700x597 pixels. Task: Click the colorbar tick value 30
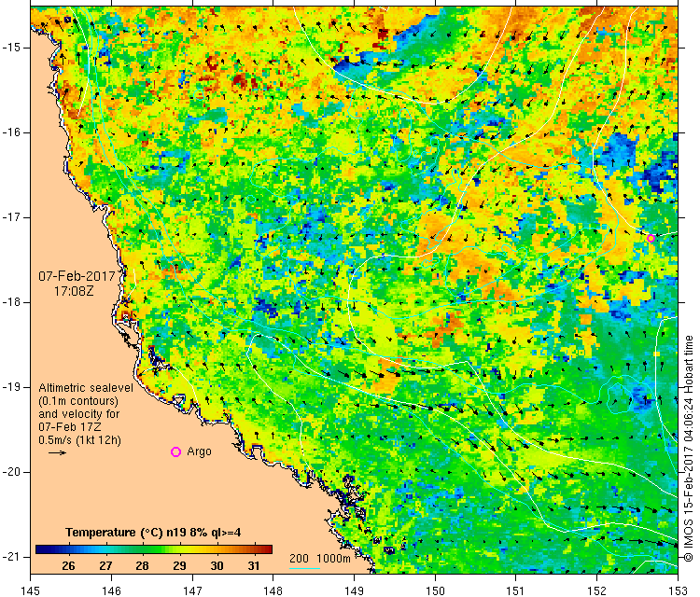click(217, 566)
